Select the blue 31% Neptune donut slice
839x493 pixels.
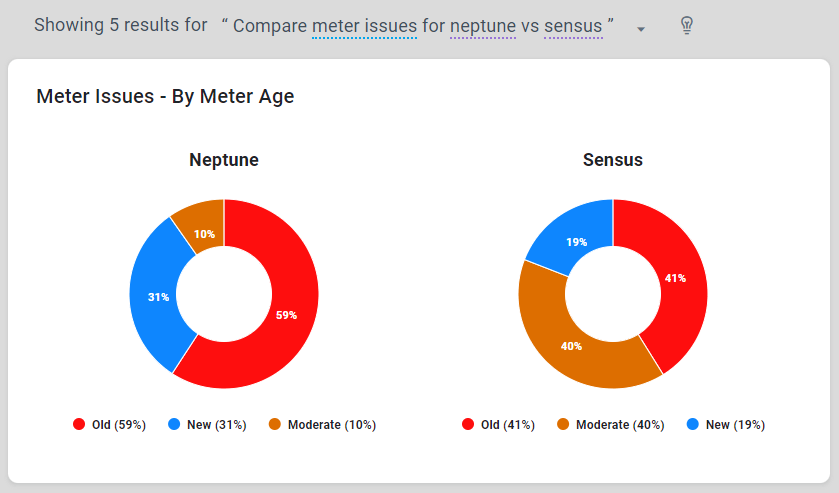point(155,295)
